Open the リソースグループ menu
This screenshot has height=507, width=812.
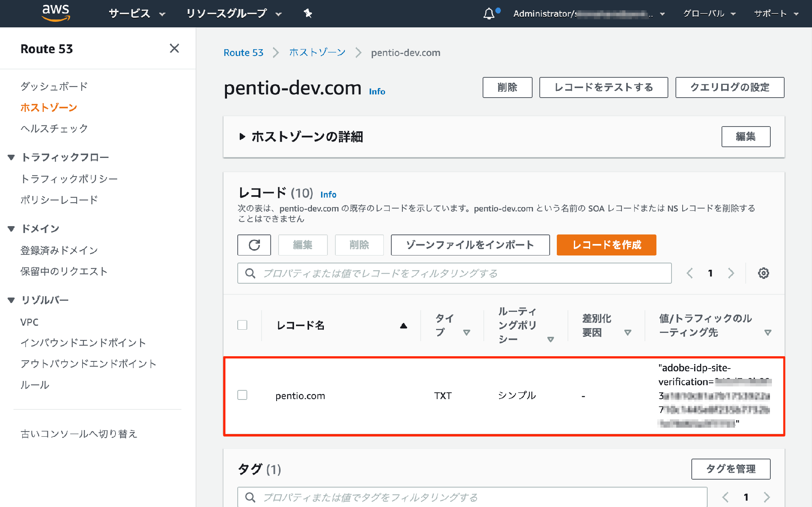point(234,13)
